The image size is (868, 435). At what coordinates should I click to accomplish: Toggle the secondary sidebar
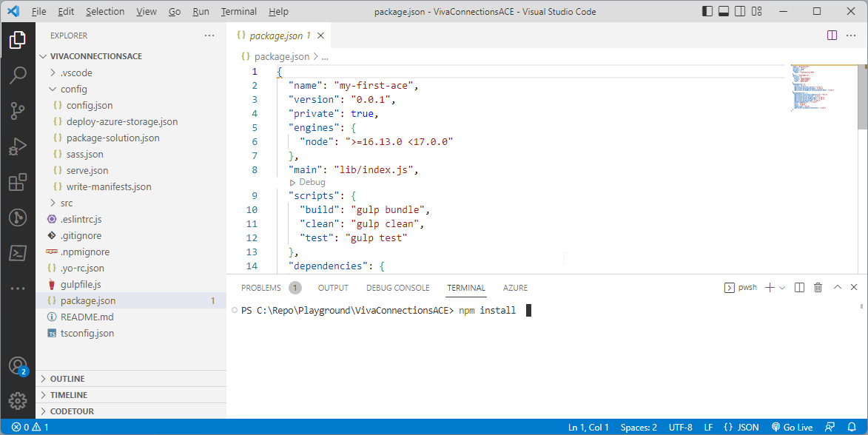pos(739,11)
